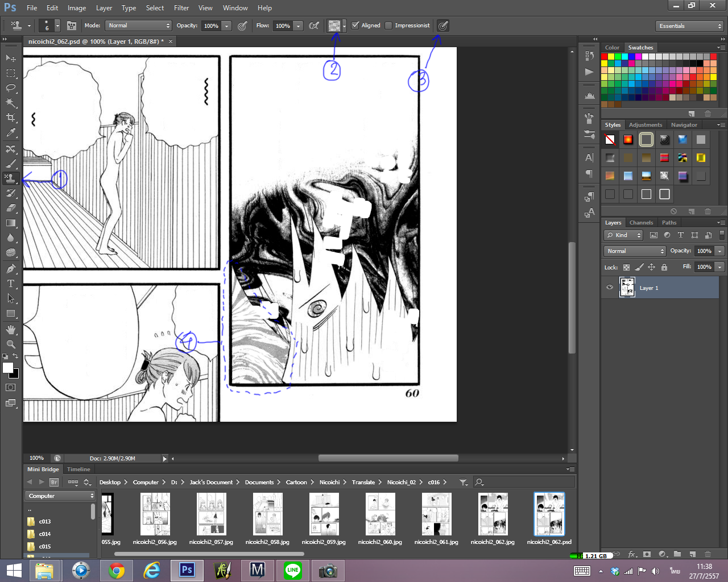
Task: Go to Documents in the breadcrumb path
Action: point(259,483)
